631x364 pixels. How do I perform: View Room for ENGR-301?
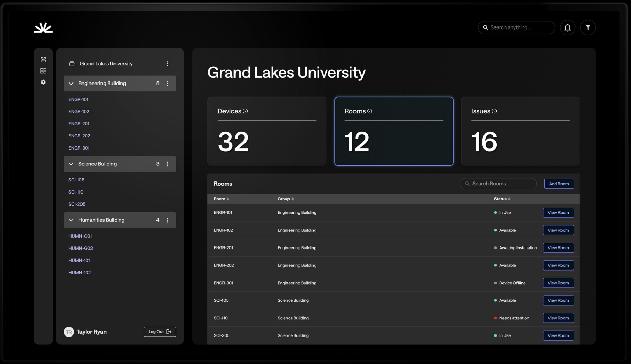[558, 283]
